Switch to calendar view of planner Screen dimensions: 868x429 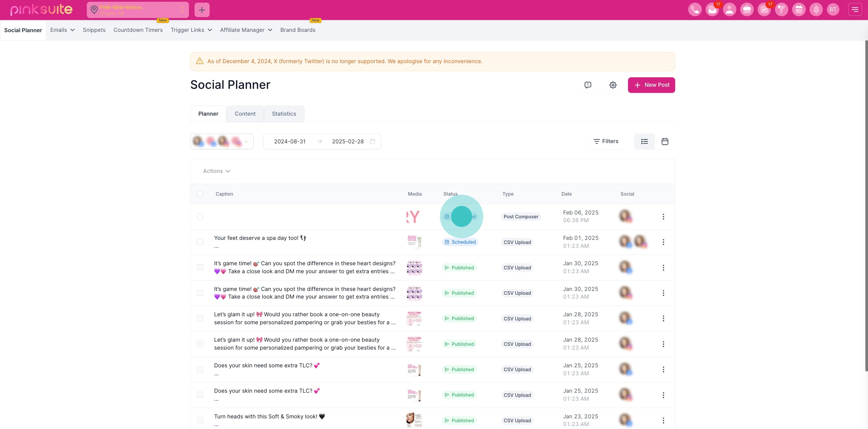(x=665, y=141)
